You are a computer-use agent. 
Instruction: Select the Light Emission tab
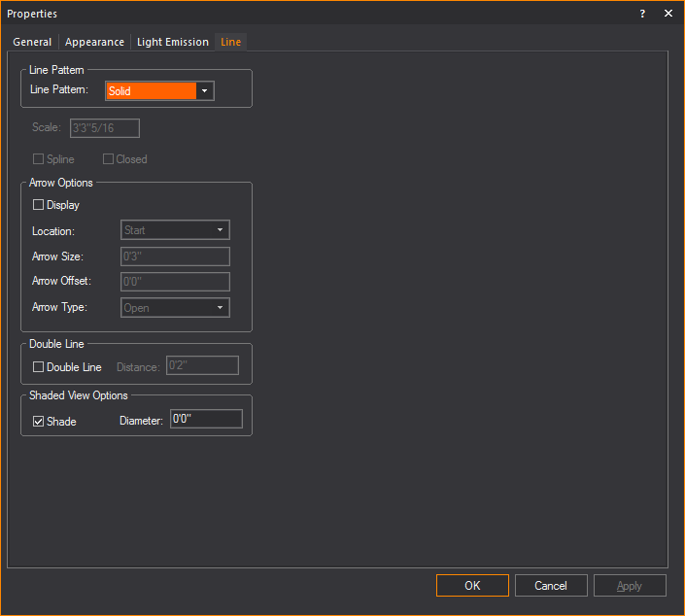(x=172, y=42)
